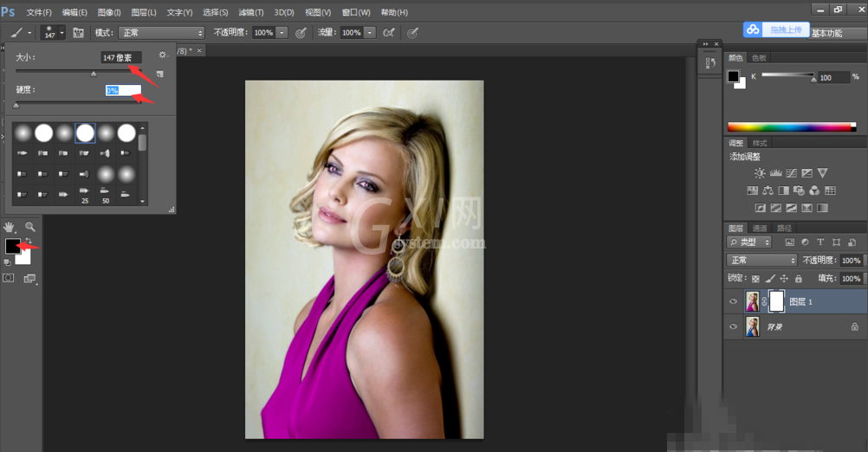
Task: Switch to the 通道 channels tab
Action: (760, 228)
